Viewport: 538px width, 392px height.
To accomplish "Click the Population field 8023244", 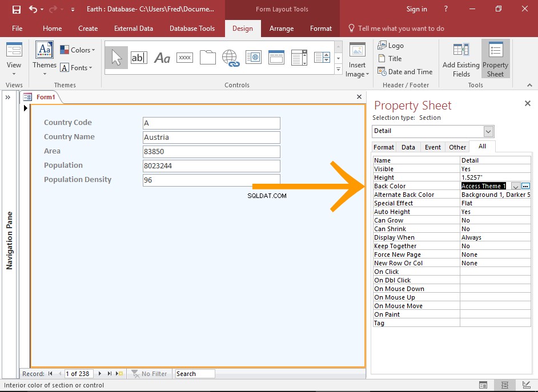I will (x=211, y=166).
